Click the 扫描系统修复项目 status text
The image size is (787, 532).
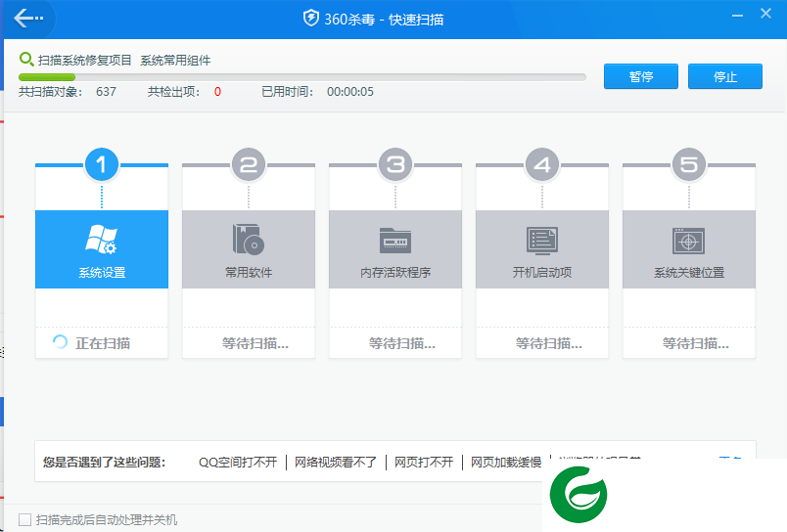[84, 61]
